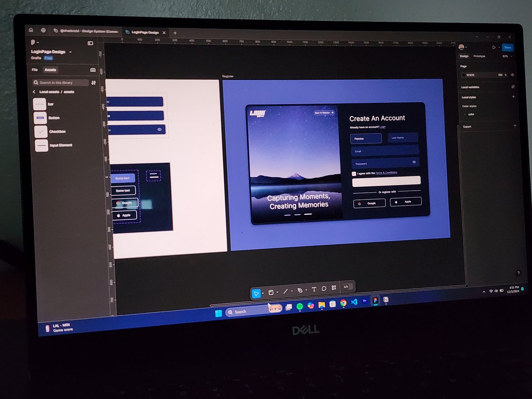Click the Search in this library field

61,82
